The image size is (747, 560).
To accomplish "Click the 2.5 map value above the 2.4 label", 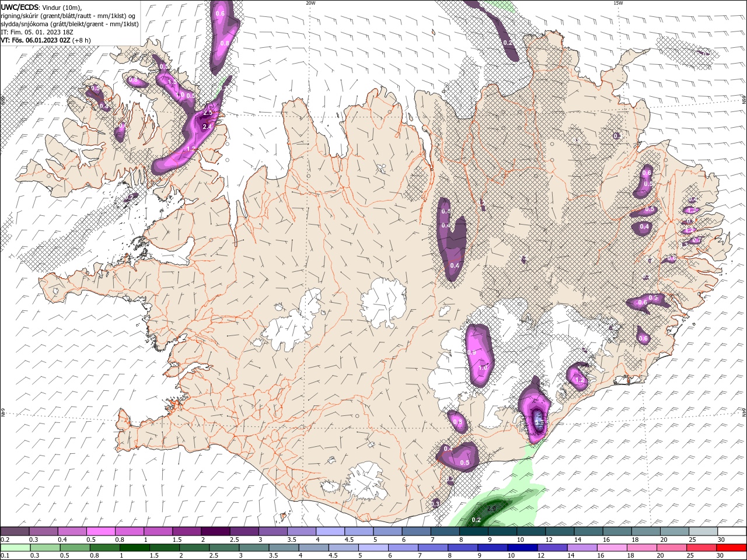I will [208, 112].
